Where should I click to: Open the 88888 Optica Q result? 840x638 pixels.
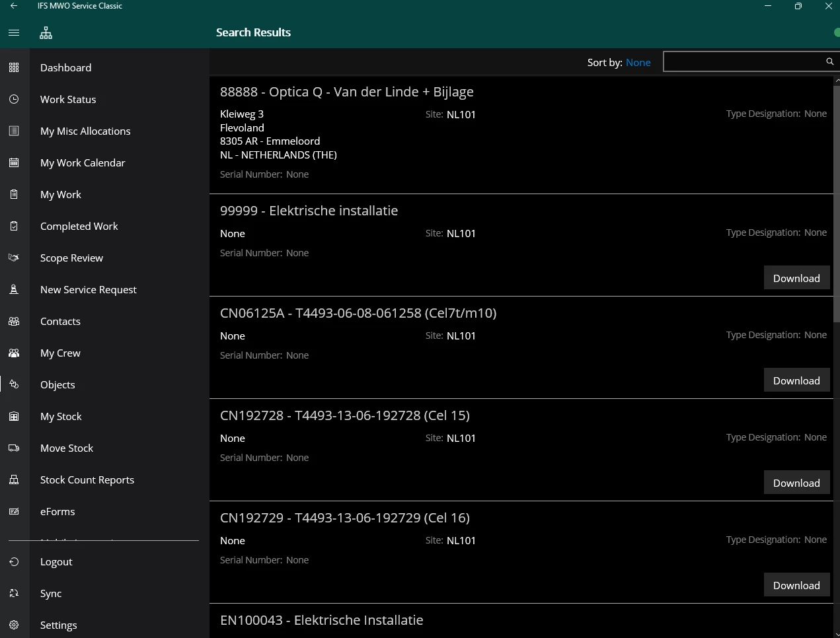[346, 92]
